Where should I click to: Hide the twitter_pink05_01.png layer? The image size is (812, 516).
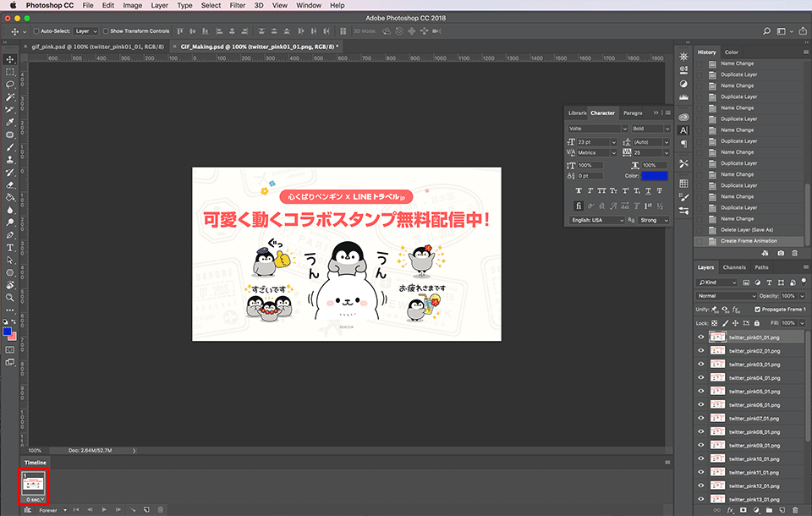[x=701, y=391]
